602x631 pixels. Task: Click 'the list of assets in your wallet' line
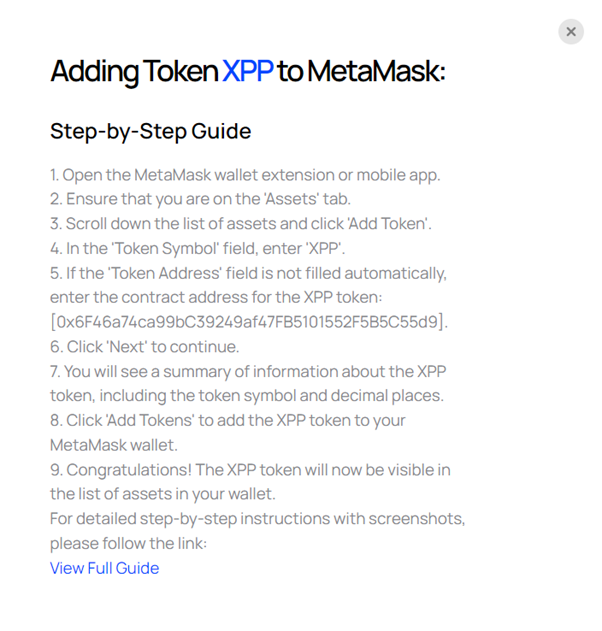pos(163,494)
